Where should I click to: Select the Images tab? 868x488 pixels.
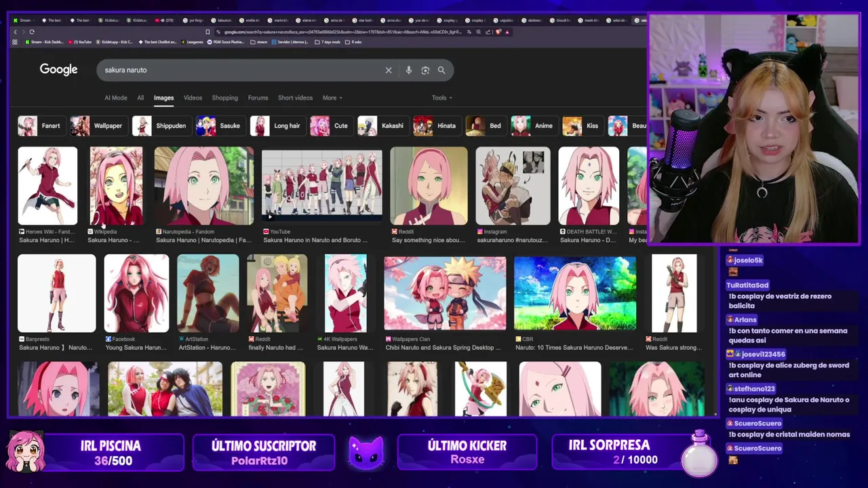[x=163, y=98]
